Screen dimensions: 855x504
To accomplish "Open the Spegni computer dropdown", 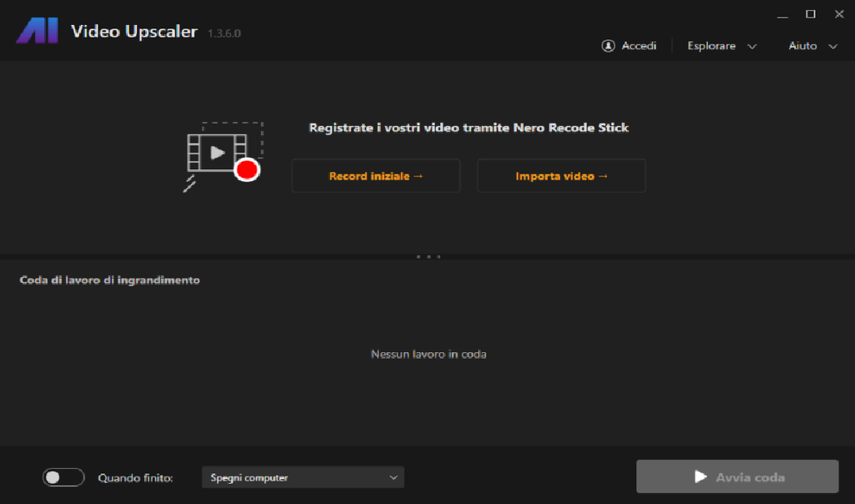I will [x=302, y=477].
